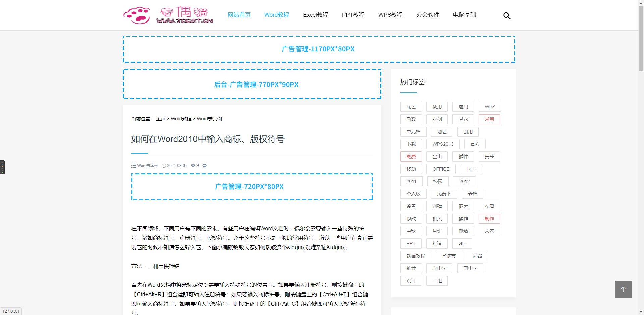
Task: Select the 免费 tag
Action: (411, 156)
